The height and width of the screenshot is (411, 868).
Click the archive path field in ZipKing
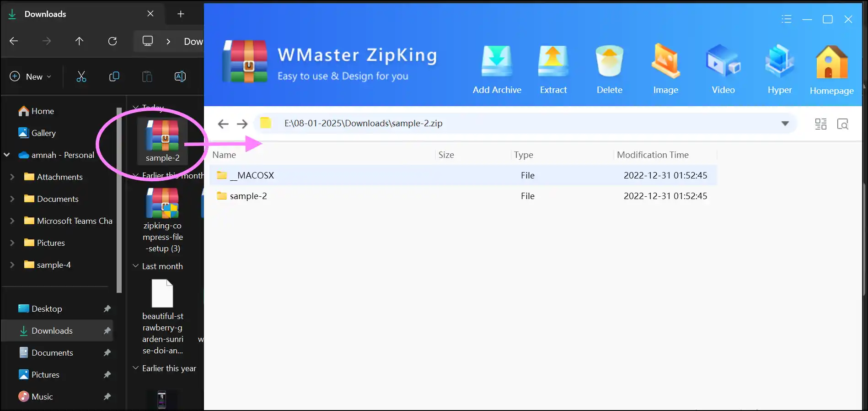coord(526,123)
